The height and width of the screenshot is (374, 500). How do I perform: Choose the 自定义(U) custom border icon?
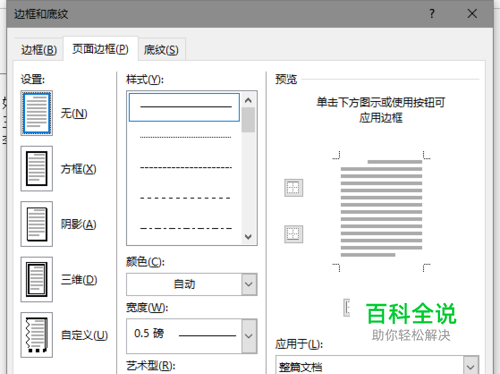click(x=37, y=335)
